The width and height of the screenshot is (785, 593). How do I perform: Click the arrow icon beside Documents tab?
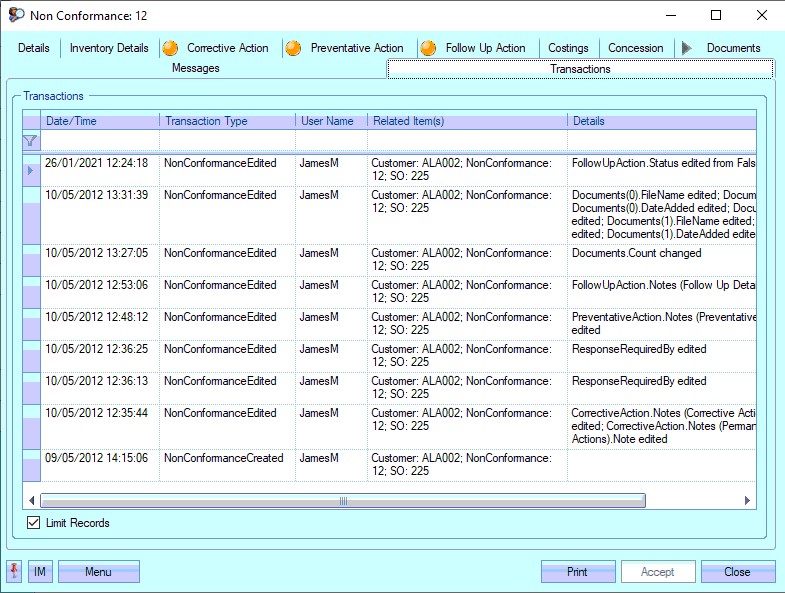click(x=686, y=48)
